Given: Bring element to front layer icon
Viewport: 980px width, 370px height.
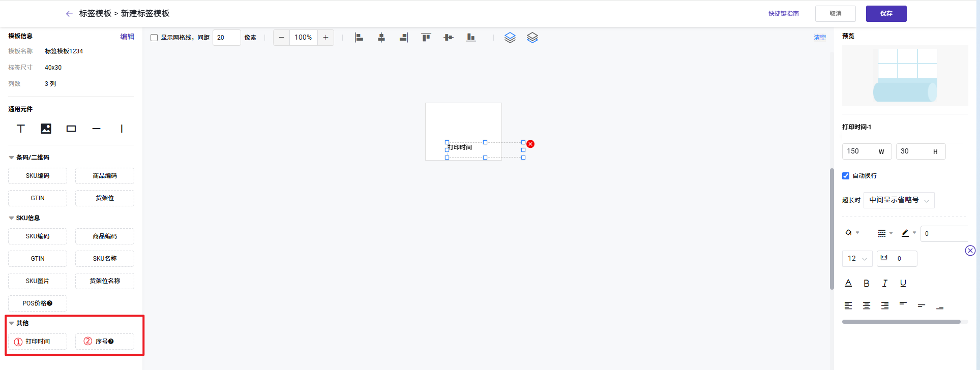Looking at the screenshot, I should [510, 38].
